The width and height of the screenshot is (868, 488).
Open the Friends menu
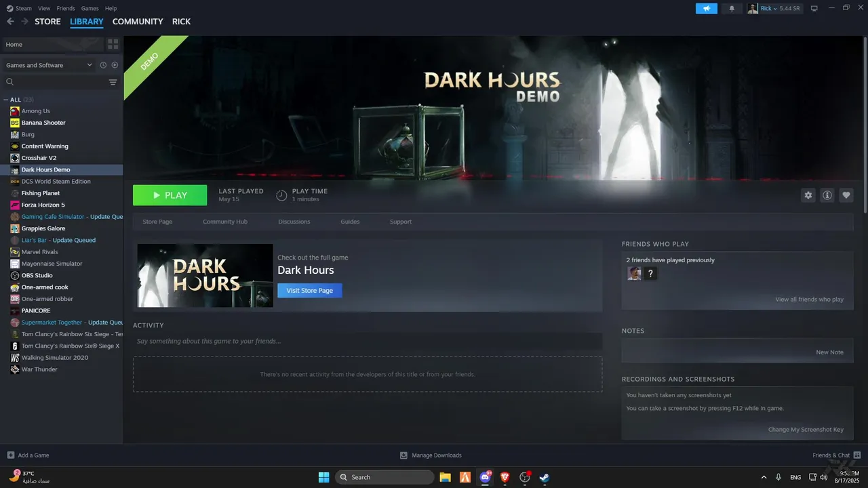click(x=66, y=8)
